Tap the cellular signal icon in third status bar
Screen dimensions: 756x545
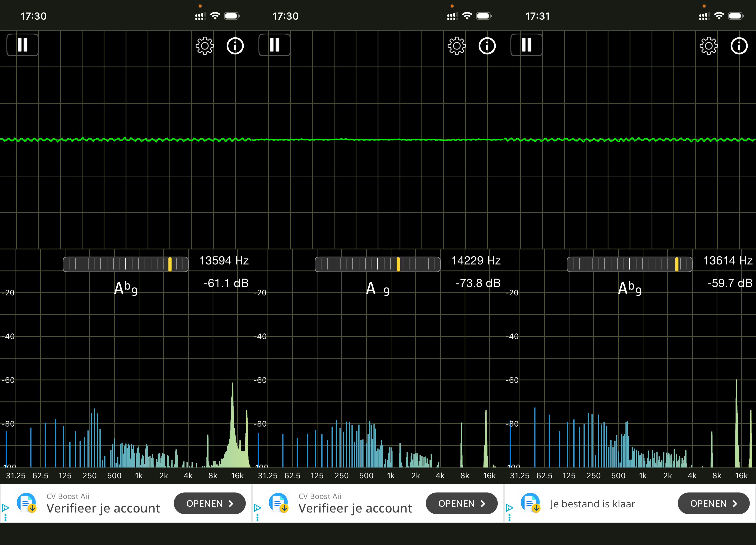pyautogui.click(x=704, y=16)
